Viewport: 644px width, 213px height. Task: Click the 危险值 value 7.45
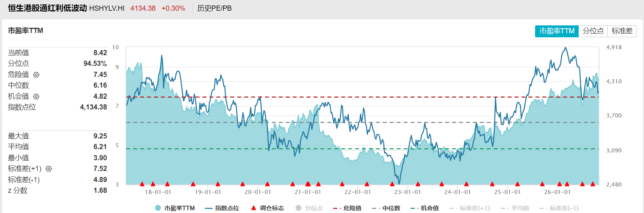[x=100, y=75]
